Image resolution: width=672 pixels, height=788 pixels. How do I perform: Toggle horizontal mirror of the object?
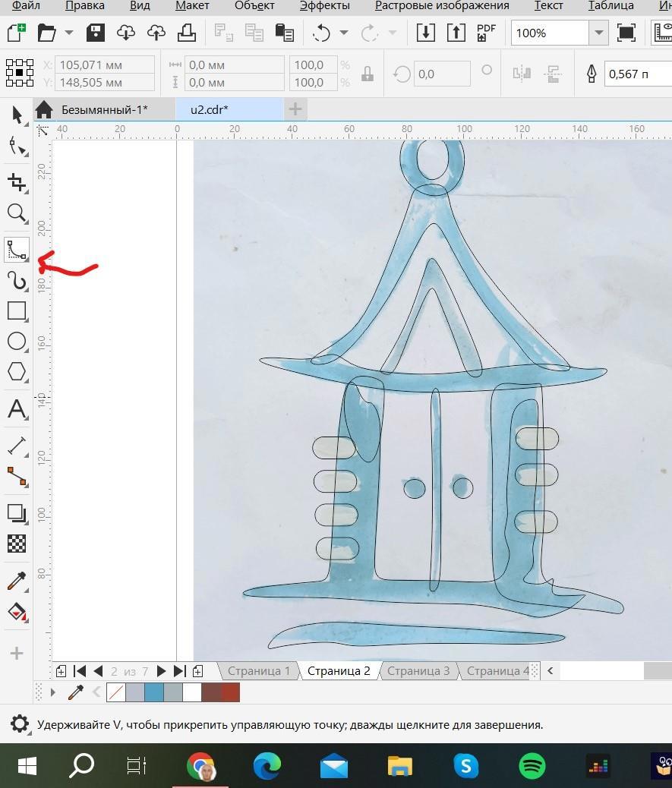[522, 74]
